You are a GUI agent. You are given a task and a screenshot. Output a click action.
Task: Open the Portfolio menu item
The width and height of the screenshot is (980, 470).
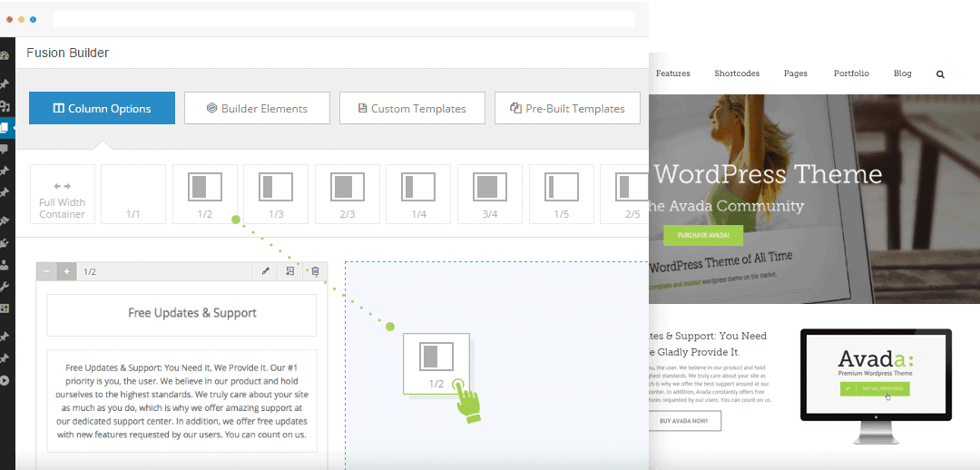click(x=851, y=73)
